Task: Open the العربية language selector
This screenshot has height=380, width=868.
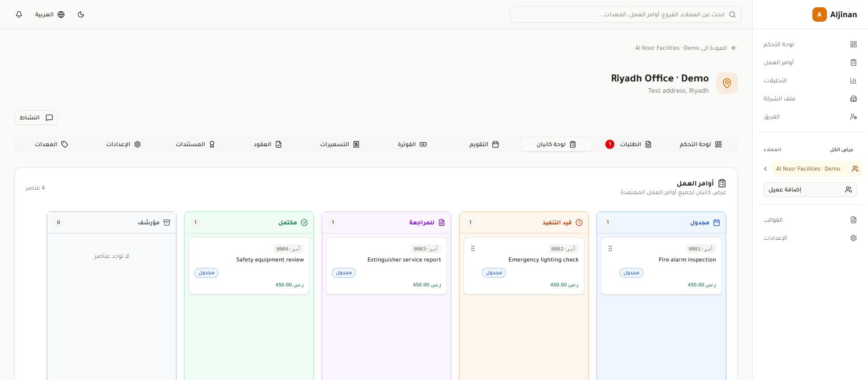Action: point(50,14)
